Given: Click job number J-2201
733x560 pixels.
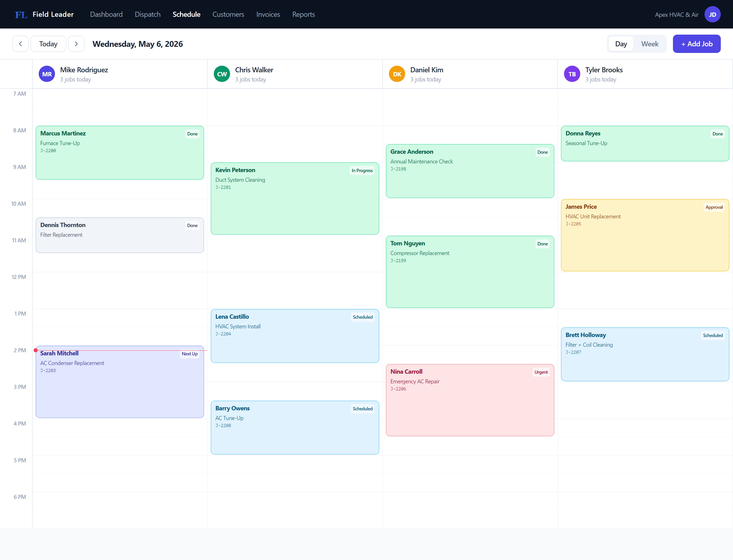Looking at the screenshot, I should [223, 187].
